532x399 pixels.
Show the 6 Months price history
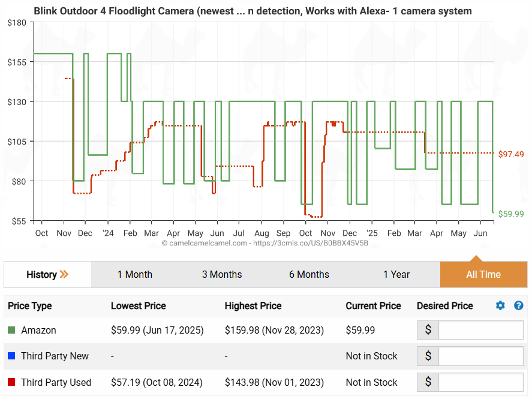pyautogui.click(x=309, y=275)
